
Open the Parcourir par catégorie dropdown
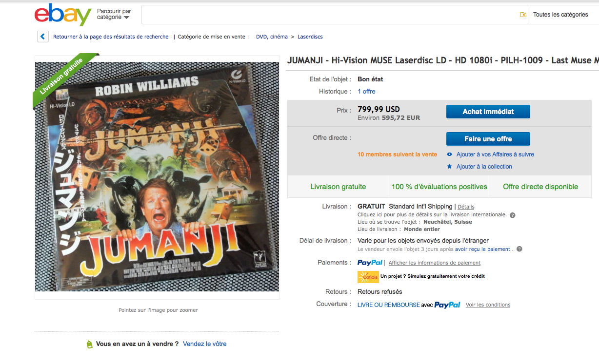pyautogui.click(x=114, y=14)
